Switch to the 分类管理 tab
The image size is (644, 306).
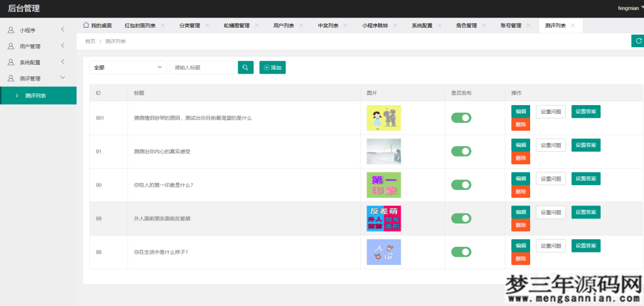(190, 25)
